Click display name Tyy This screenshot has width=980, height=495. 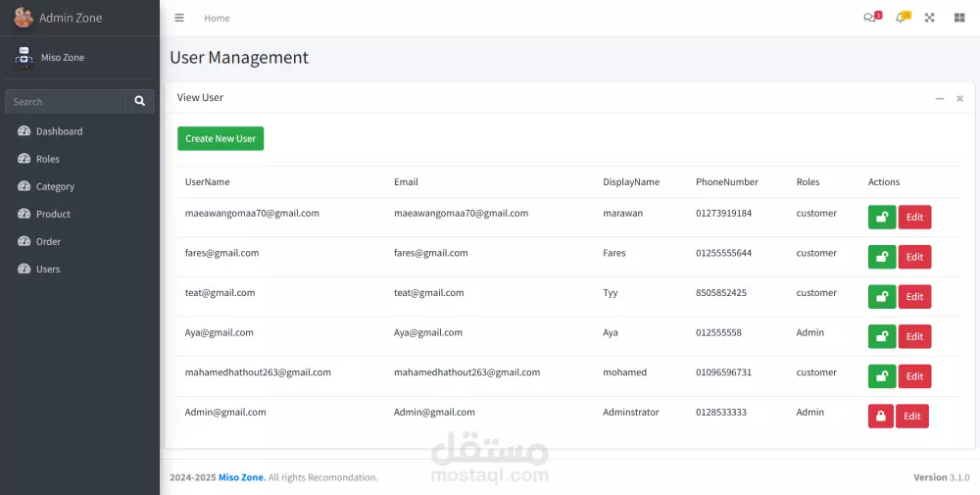[x=610, y=292]
